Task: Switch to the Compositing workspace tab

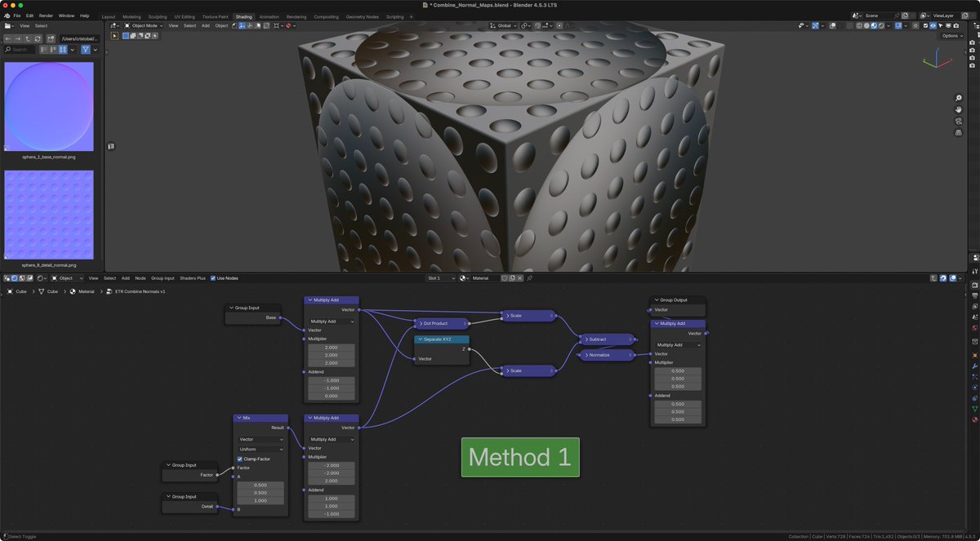Action: 326,16
